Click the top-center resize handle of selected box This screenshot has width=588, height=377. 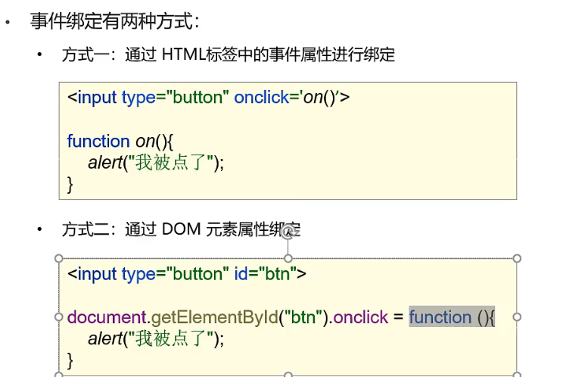pyautogui.click(x=288, y=258)
